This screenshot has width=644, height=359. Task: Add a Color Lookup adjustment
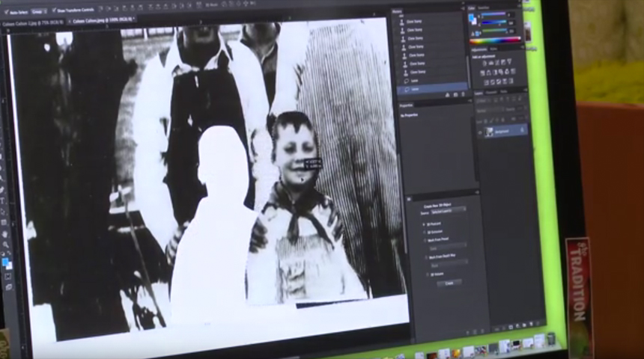(514, 71)
